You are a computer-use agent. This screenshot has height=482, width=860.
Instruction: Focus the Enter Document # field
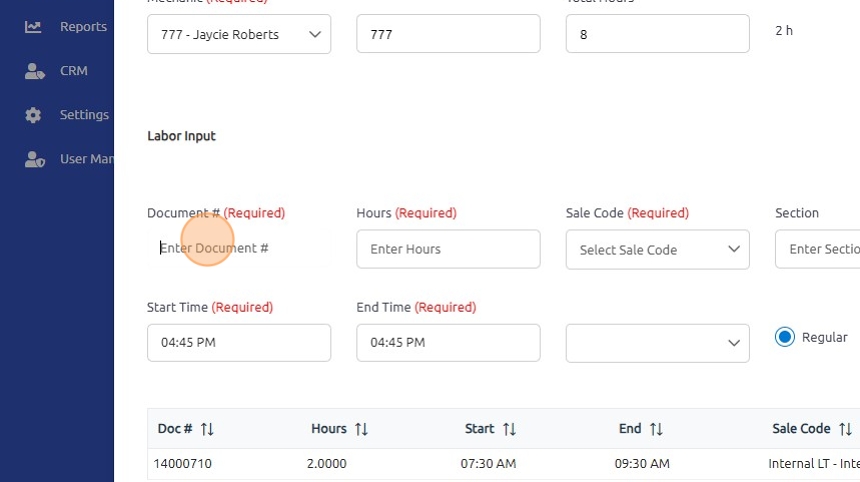pos(238,248)
